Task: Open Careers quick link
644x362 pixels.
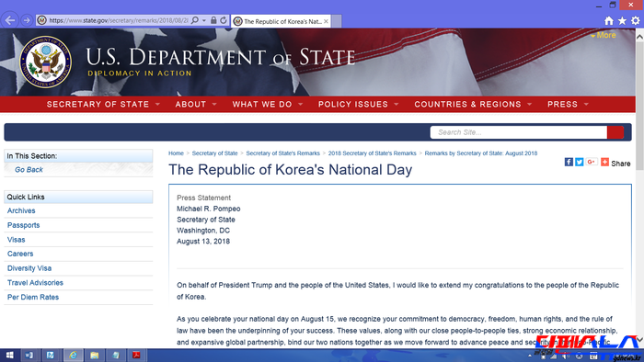Action: [x=20, y=254]
